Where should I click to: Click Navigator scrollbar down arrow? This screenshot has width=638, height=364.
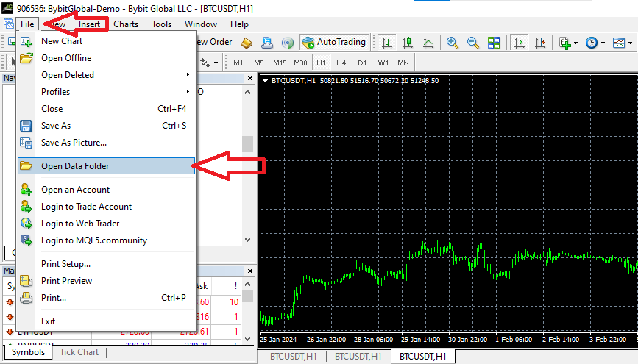pyautogui.click(x=247, y=240)
